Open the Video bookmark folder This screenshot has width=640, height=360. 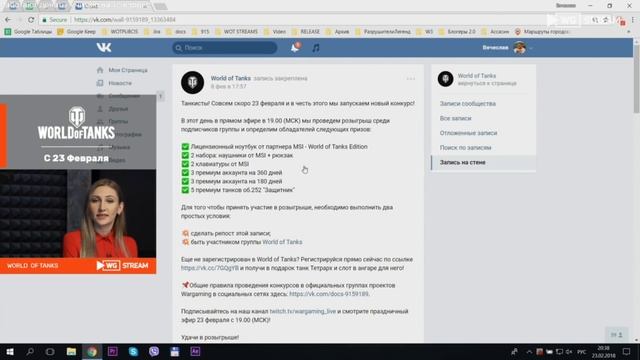[x=275, y=31]
